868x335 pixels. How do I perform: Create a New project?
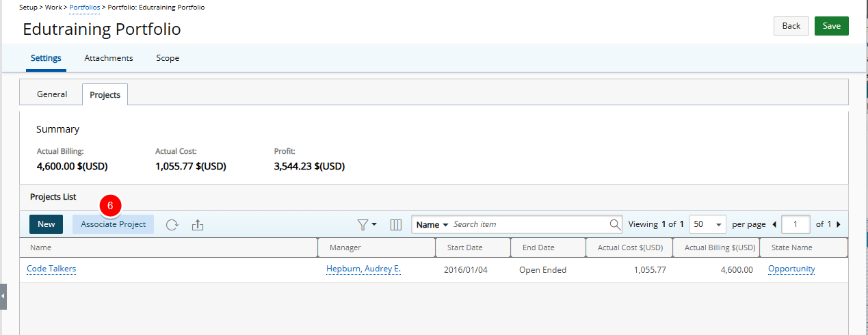(47, 224)
